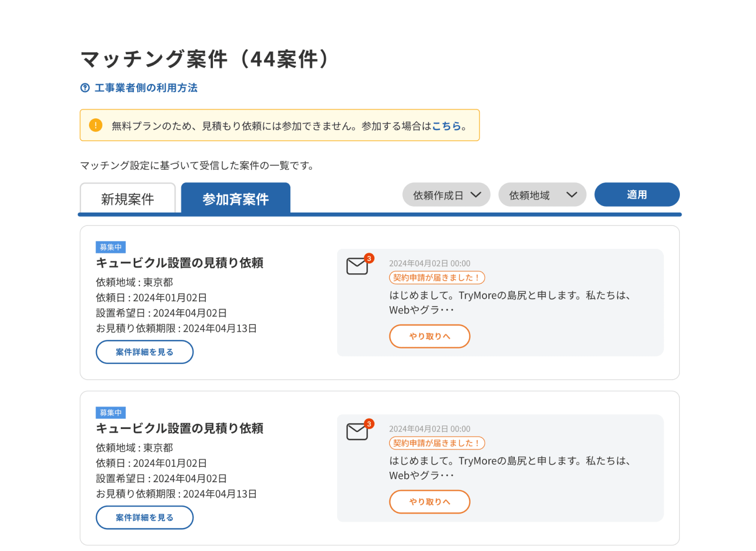The width and height of the screenshot is (756, 551).
Task: Click the second card's キュービクル設置の見積り依頼 title
Action: point(180,428)
